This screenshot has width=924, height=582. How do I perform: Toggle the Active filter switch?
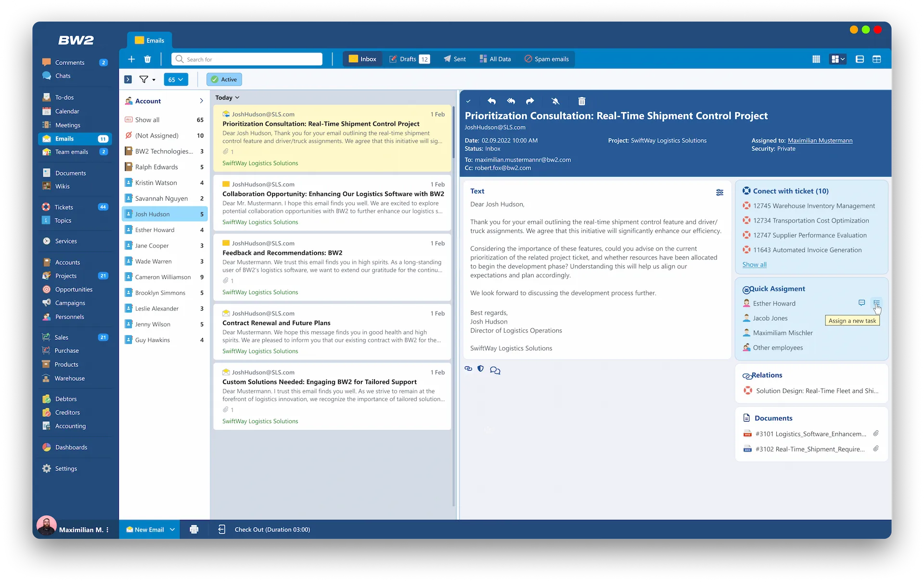click(223, 79)
